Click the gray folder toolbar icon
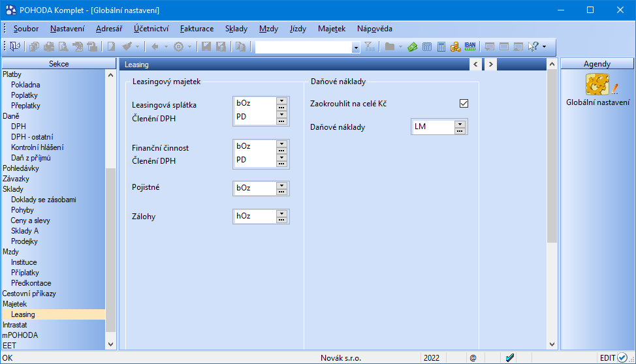This screenshot has width=636, height=364. [x=390, y=46]
